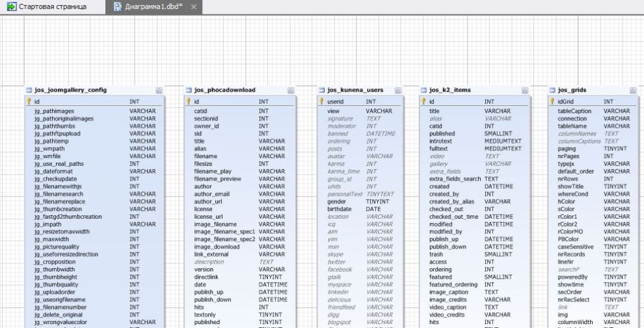Image resolution: width=644 pixels, height=328 pixels.
Task: Close the Диаграмма1.dbd tab
Action: tap(193, 6)
